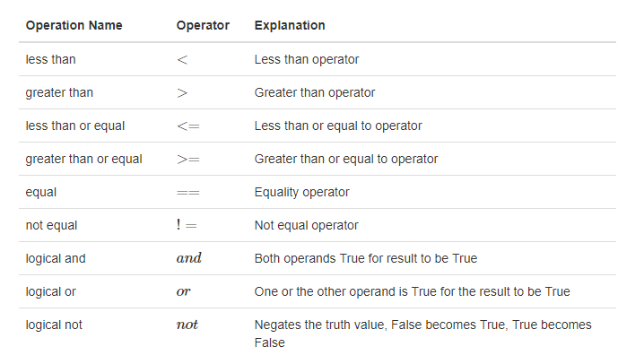This screenshot has width=644, height=364.
Task: Click the == equality operator symbol
Action: click(188, 192)
